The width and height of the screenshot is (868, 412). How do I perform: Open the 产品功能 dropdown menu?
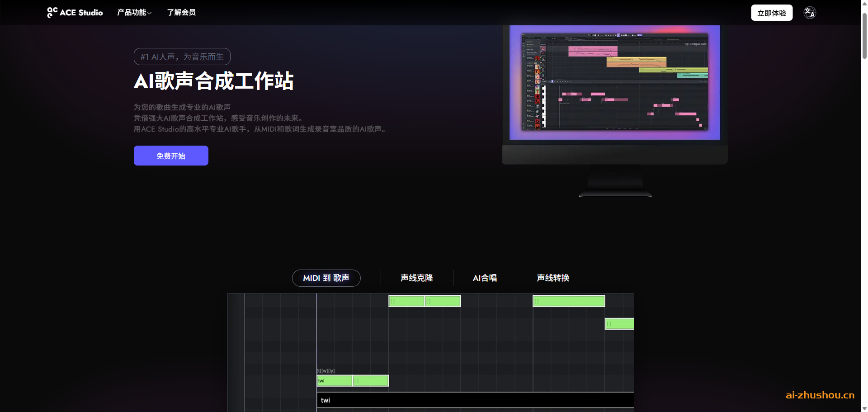point(134,12)
